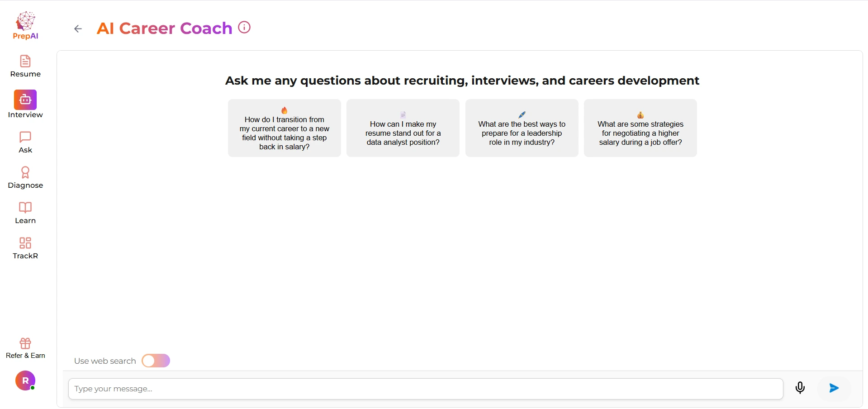This screenshot has width=868, height=409.
Task: Click the microphone icon for voice input
Action: pyautogui.click(x=800, y=388)
